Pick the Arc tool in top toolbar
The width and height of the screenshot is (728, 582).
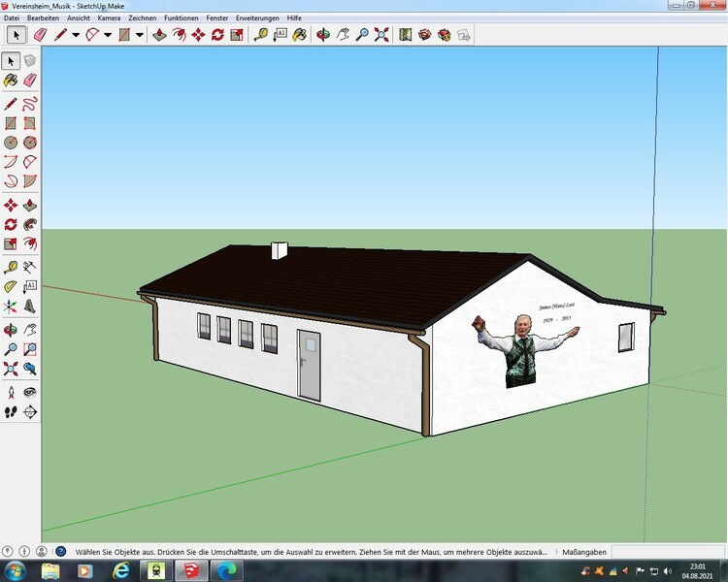click(92, 35)
